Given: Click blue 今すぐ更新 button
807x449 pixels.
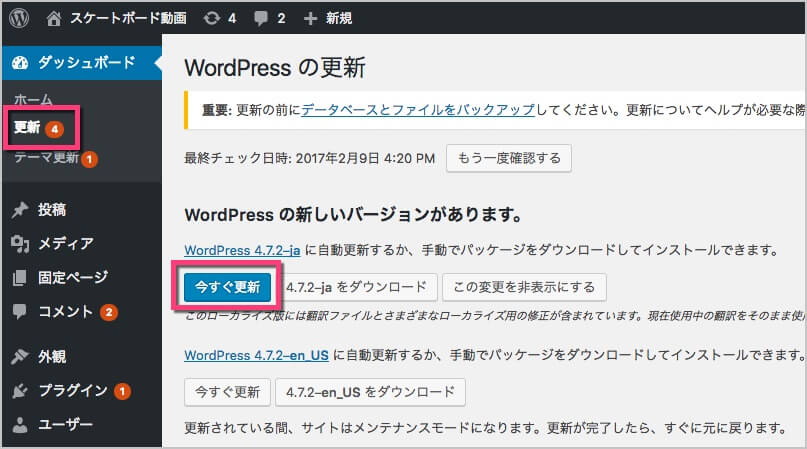Looking at the screenshot, I should click(x=227, y=287).
